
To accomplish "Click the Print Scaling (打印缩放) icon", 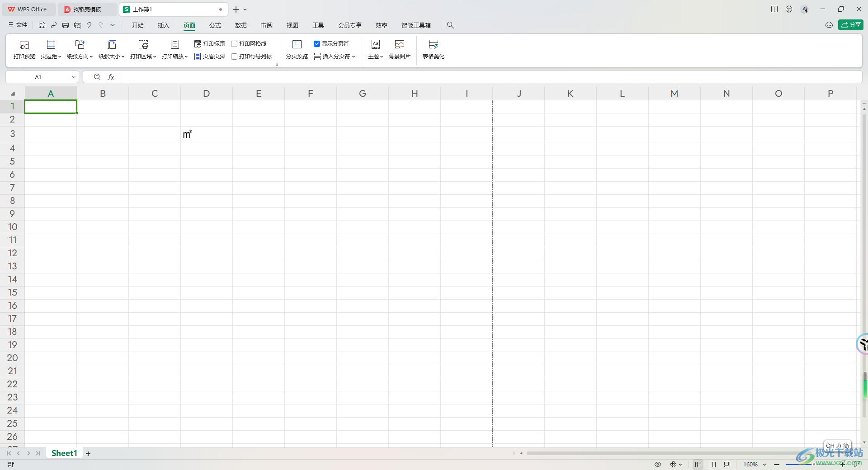I will click(175, 44).
